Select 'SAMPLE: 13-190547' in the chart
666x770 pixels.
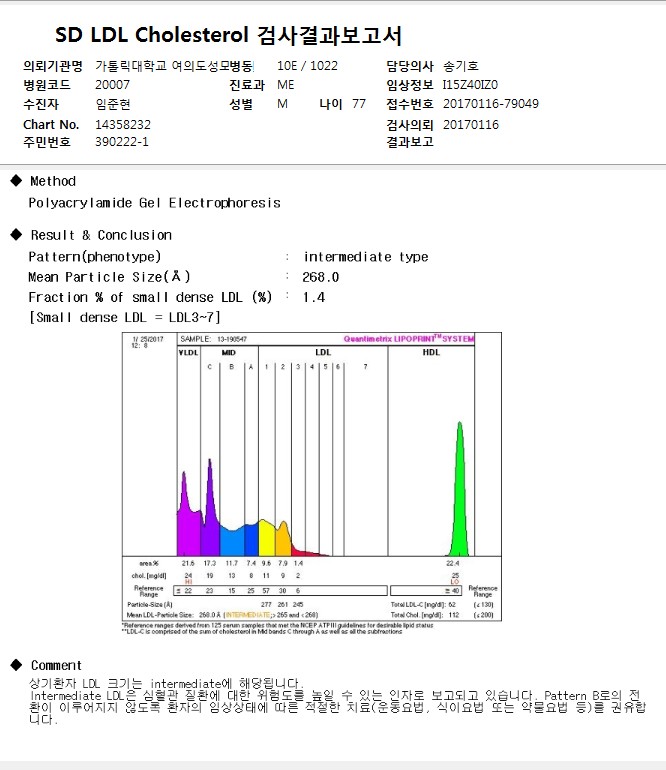214,339
